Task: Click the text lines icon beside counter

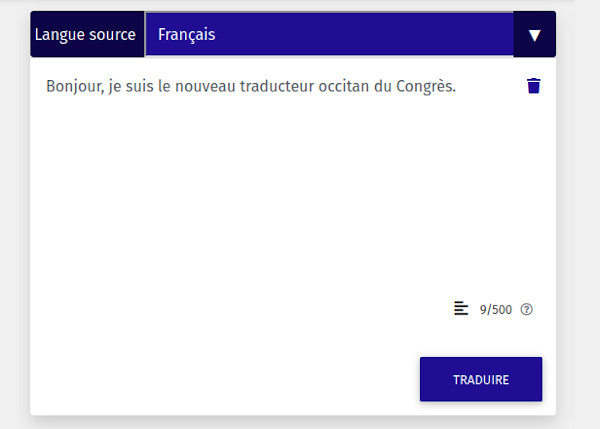Action: (461, 308)
